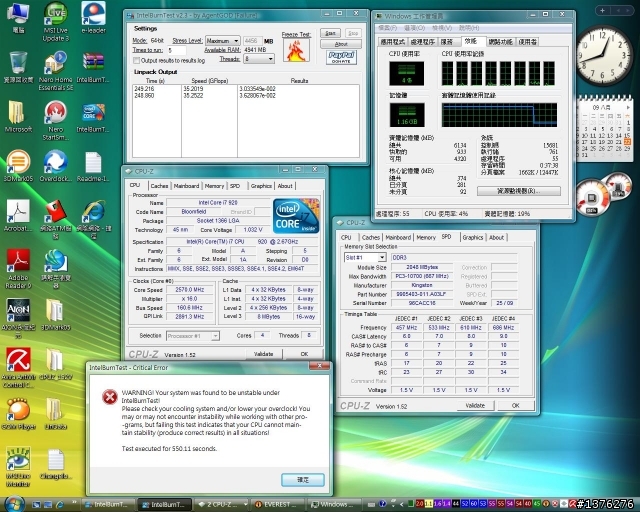This screenshot has height=512, width=640.
Task: Click Start button in IntelBurnTest
Action: [x=330, y=33]
